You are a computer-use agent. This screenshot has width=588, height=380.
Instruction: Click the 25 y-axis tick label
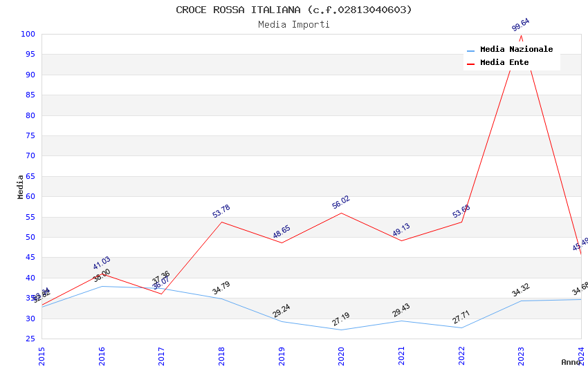point(30,339)
